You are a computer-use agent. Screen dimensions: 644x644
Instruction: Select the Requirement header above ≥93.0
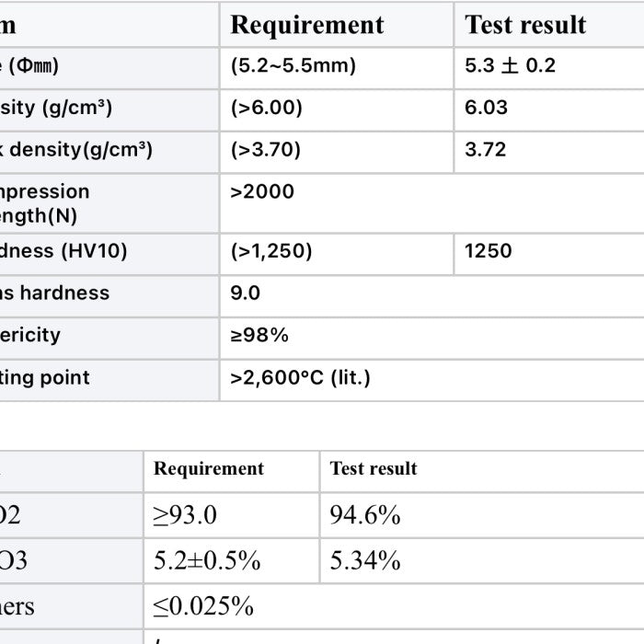click(x=208, y=469)
